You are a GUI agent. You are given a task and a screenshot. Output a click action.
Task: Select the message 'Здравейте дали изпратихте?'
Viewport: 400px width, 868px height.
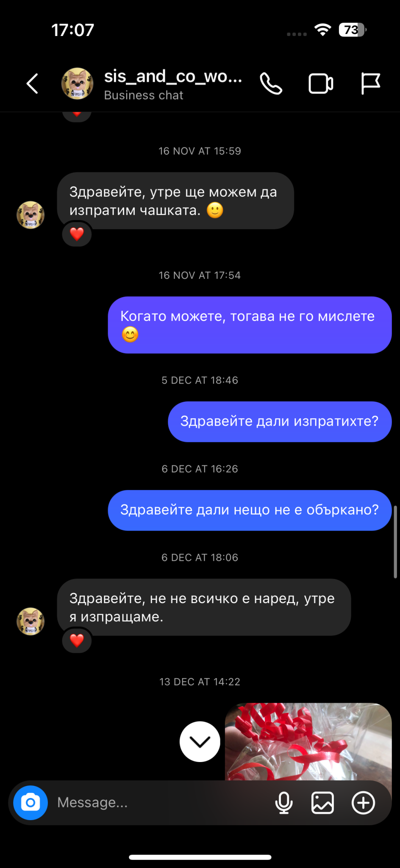click(280, 422)
